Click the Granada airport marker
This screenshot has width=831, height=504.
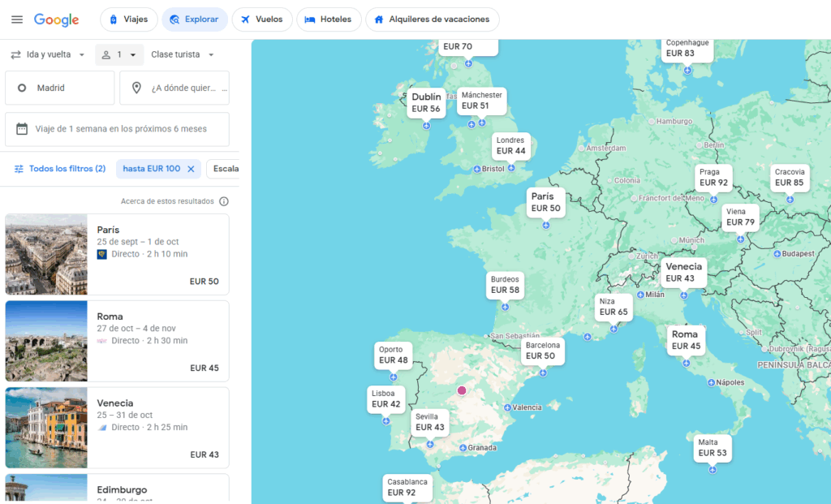pos(463,448)
